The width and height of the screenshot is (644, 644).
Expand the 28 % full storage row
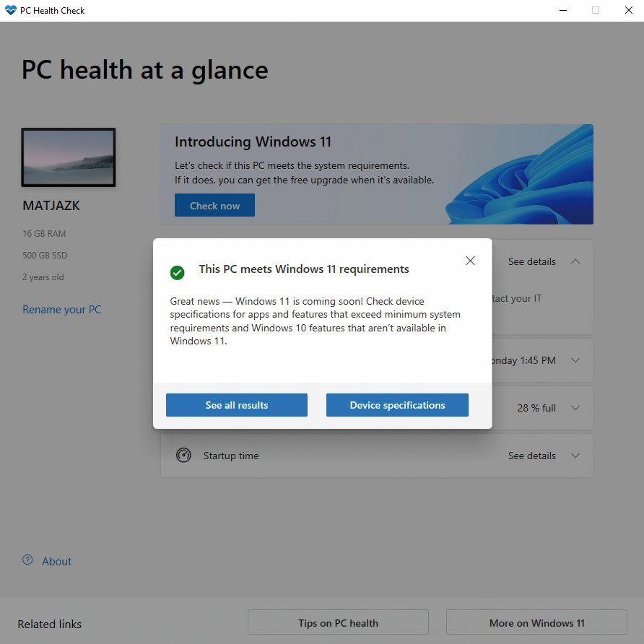tap(575, 408)
